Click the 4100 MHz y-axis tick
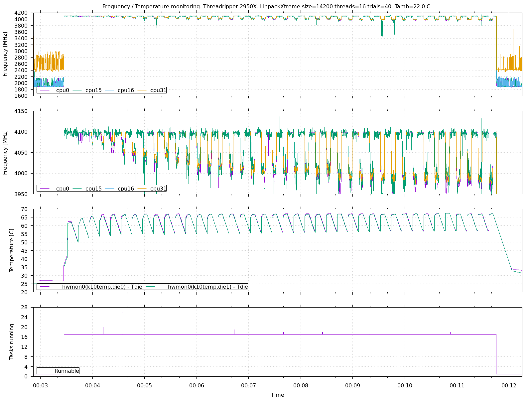The height and width of the screenshot is (399, 532). 22,132
